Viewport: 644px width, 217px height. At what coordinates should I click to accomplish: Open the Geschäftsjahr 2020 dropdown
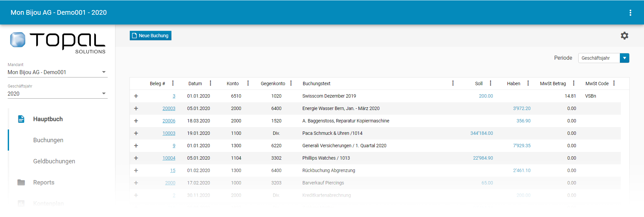point(57,94)
